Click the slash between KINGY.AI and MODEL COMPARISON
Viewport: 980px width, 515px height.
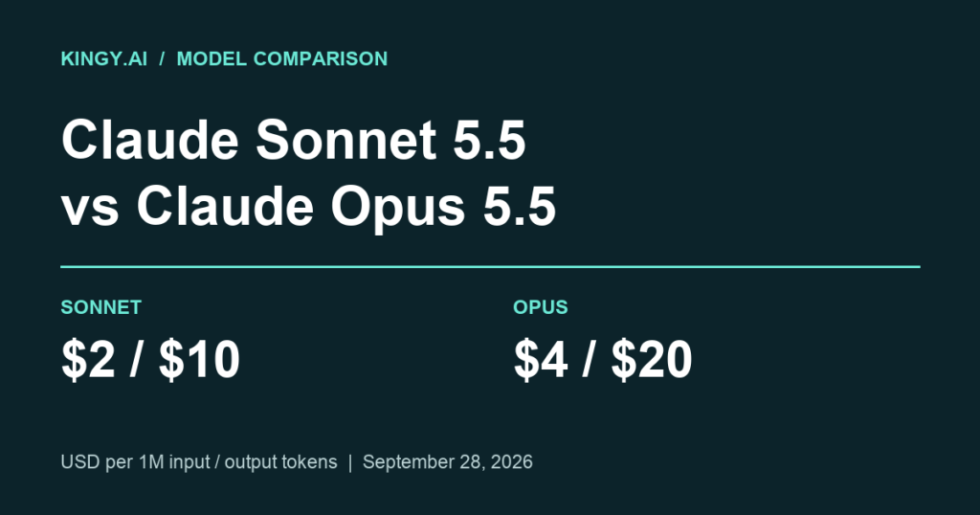(x=162, y=58)
